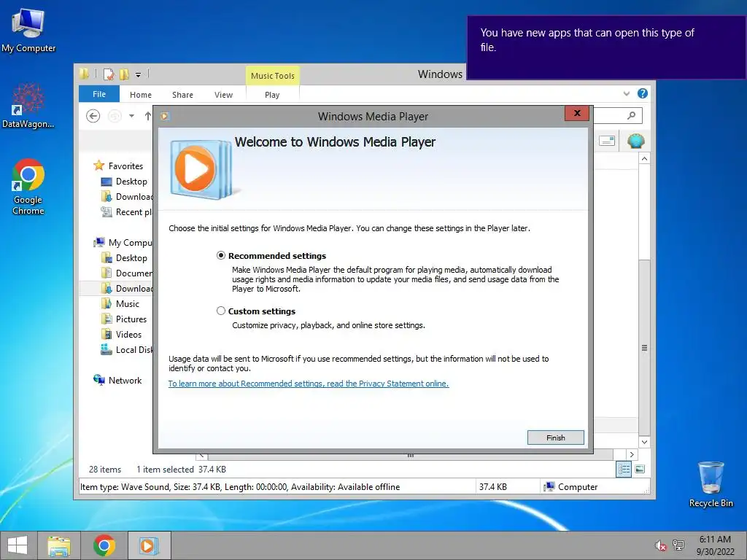The width and height of the screenshot is (747, 560).
Task: Click the preview pane toolbar icon
Action: click(606, 141)
